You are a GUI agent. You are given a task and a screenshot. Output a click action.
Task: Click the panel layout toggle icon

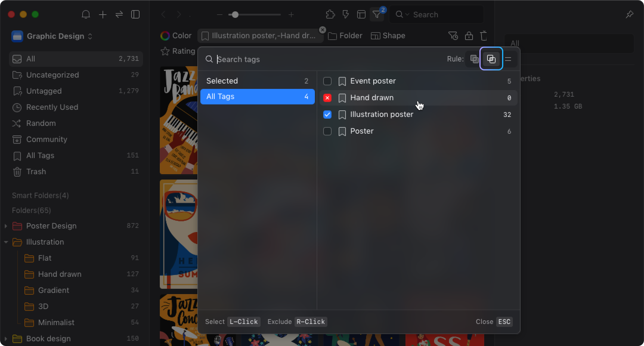tap(135, 15)
